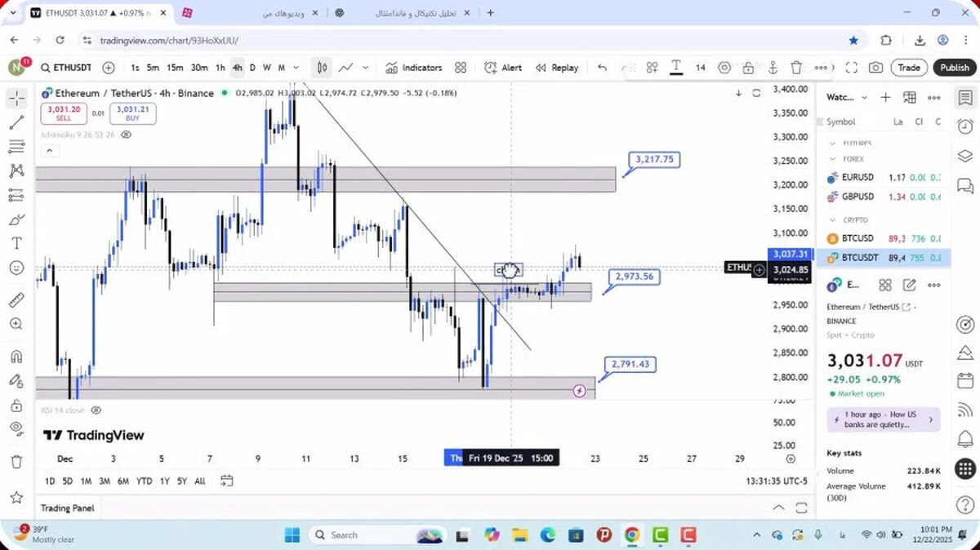Screen dimensions: 980x550
Task: Select the brush drawing tool
Action: pyautogui.click(x=16, y=220)
